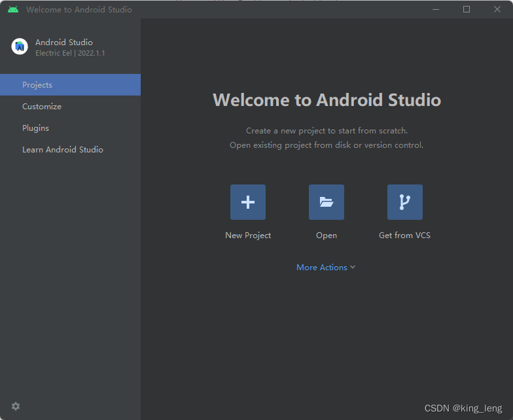513x420 pixels.
Task: Maximize the welcome window
Action: coord(467,9)
